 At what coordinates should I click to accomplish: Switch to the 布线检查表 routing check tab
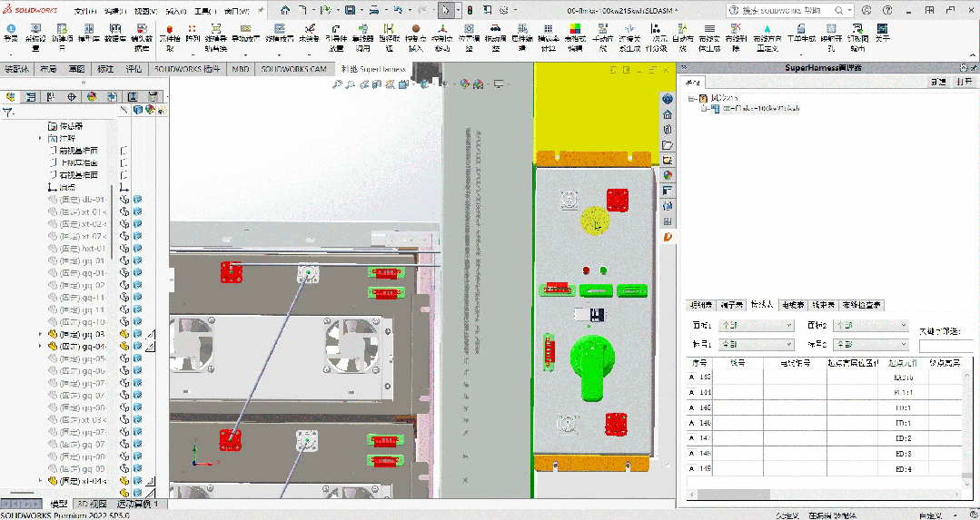861,305
